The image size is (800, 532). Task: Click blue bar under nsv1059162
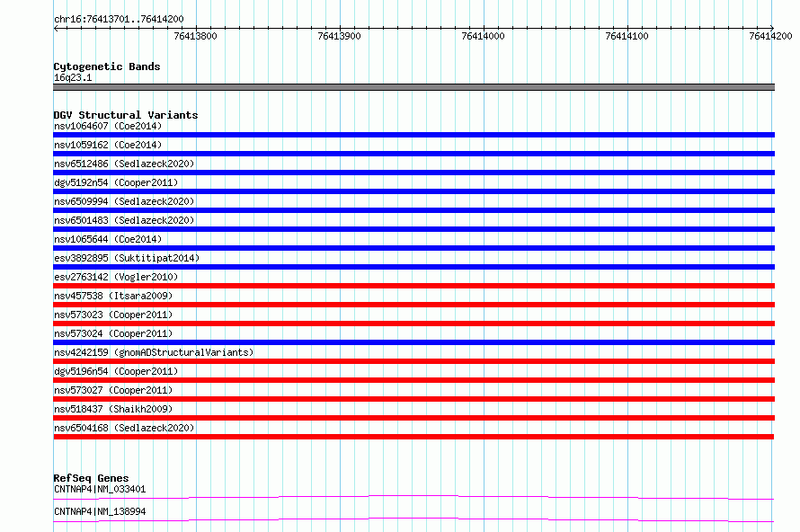[x=413, y=154]
